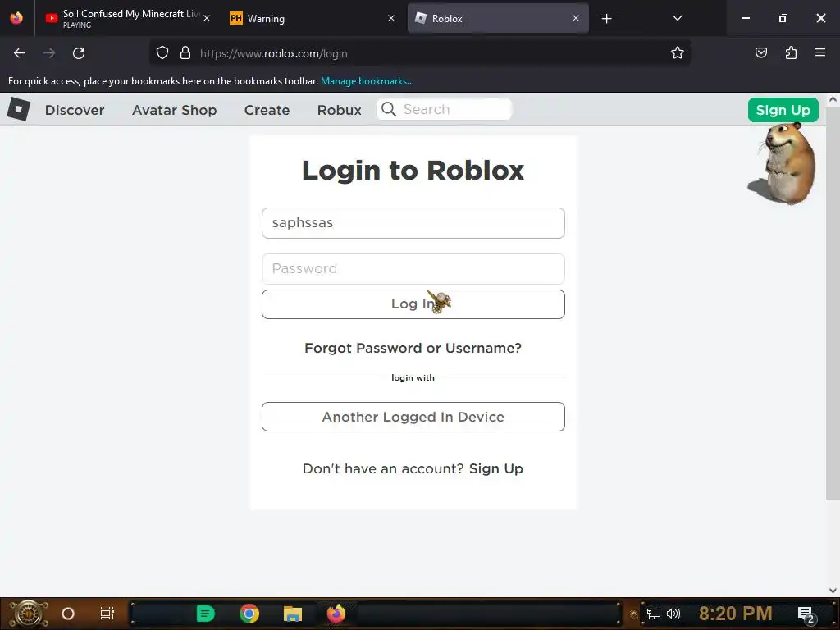This screenshot has height=630, width=840.
Task: Open Create in Roblox navigation
Action: pyautogui.click(x=267, y=110)
